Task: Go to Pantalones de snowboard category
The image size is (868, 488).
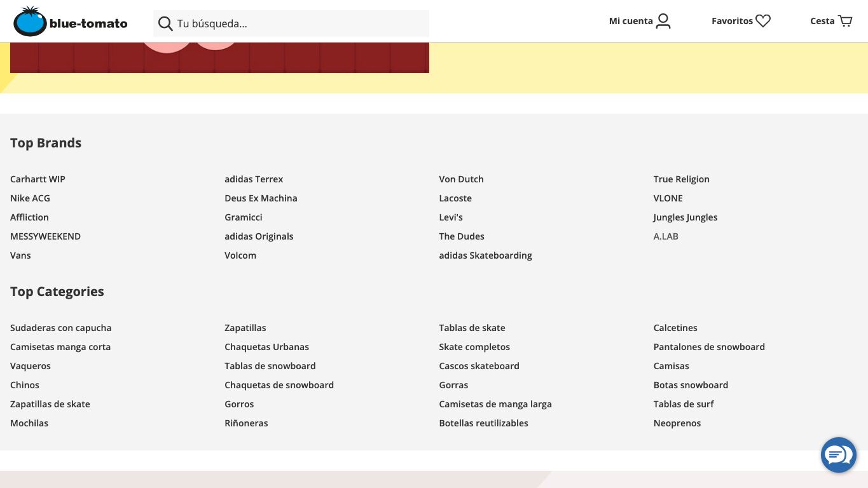Action: (x=709, y=347)
